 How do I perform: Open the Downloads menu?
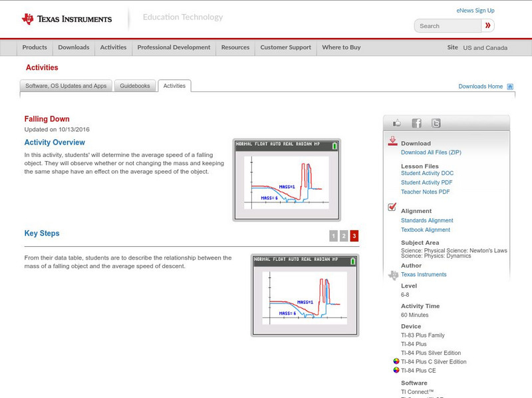(x=73, y=47)
